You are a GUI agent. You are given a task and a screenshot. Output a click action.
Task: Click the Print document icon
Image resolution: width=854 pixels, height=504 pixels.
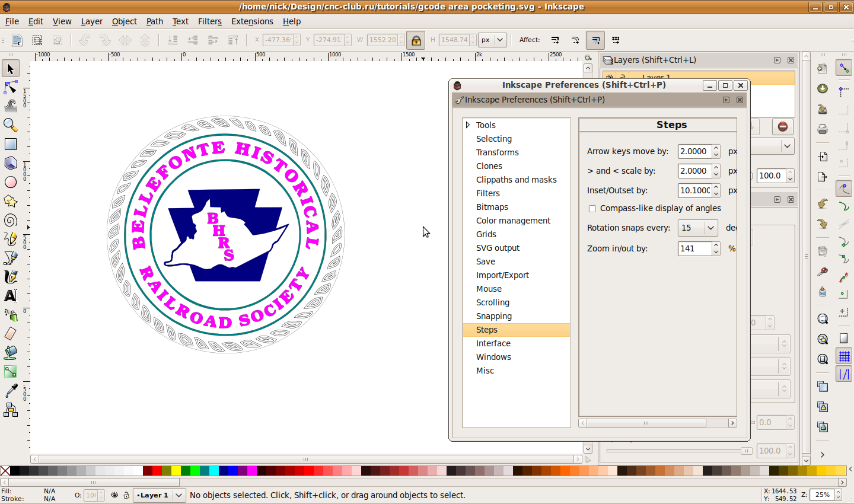[x=823, y=129]
